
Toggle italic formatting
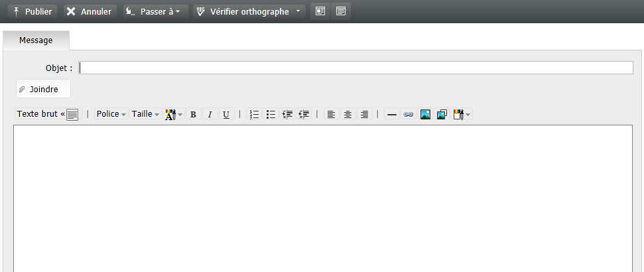coord(210,114)
